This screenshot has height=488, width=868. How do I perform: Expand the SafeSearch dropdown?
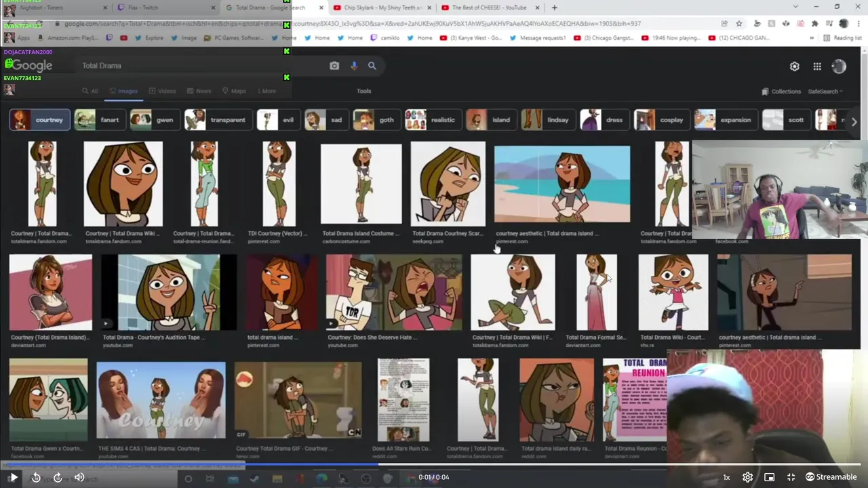825,91
